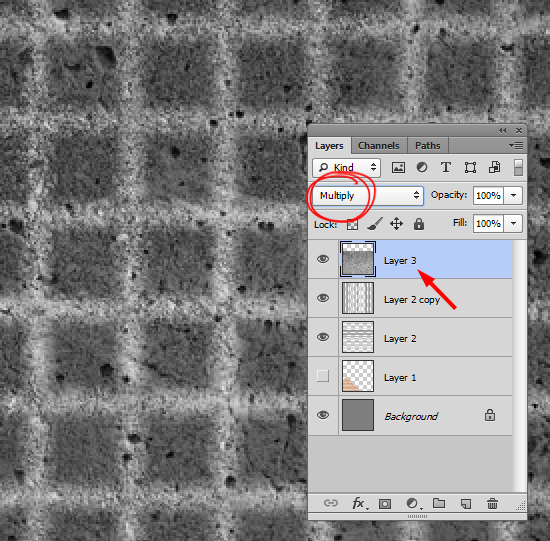The width and height of the screenshot is (550, 541).
Task: Click the 'Layer 1' name text
Action: (x=400, y=378)
